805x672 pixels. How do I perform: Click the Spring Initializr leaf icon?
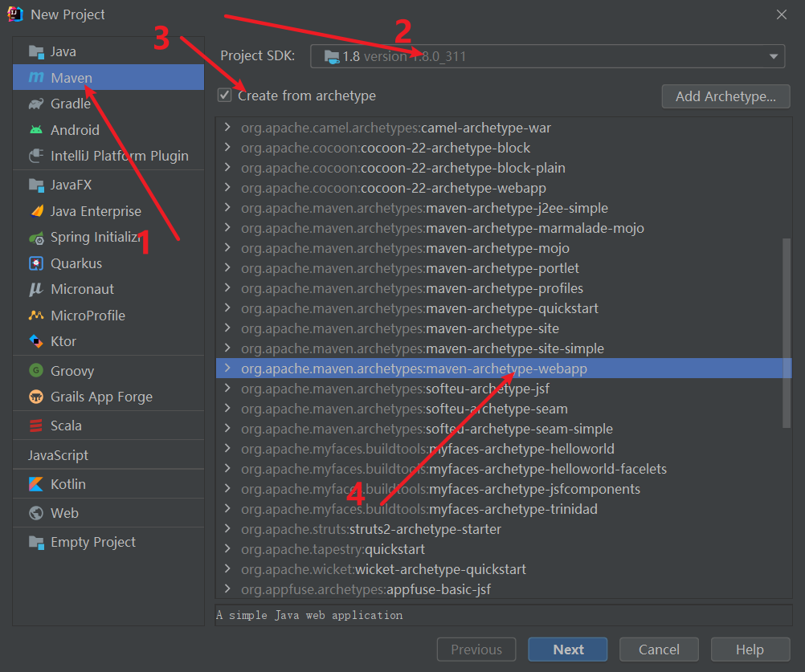pos(36,238)
